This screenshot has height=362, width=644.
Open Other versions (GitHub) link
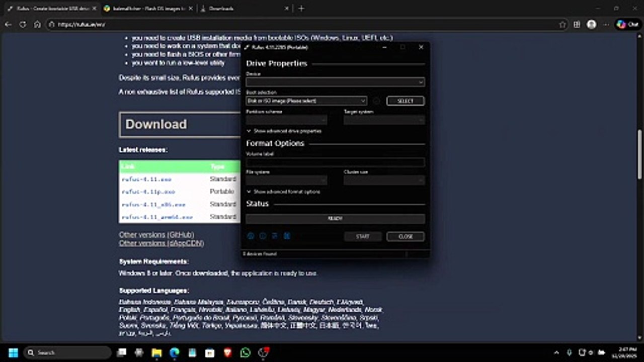click(156, 235)
